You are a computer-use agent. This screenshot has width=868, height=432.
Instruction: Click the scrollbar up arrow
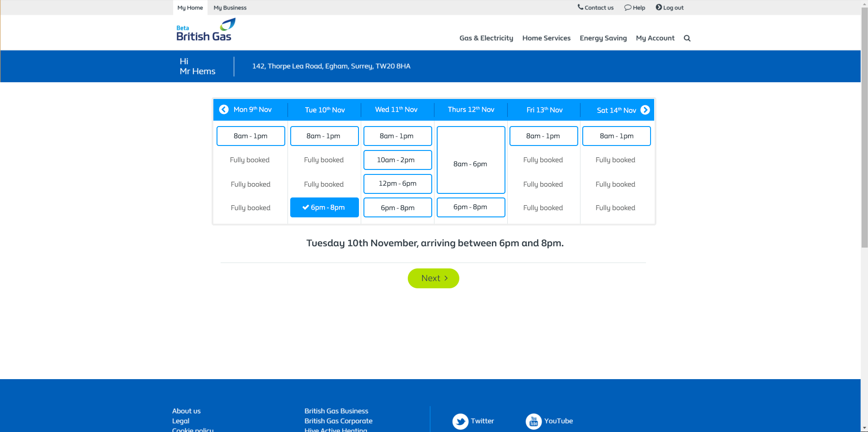pyautogui.click(x=864, y=3)
